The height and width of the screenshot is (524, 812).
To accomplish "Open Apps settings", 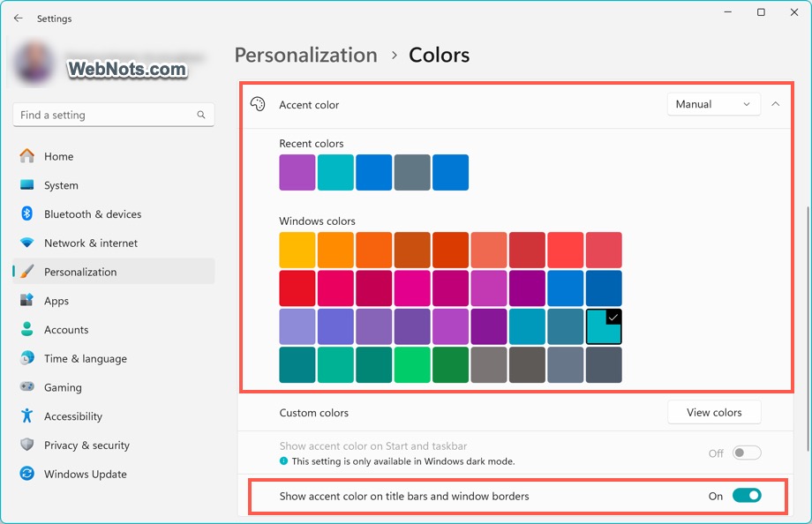I will click(x=114, y=300).
